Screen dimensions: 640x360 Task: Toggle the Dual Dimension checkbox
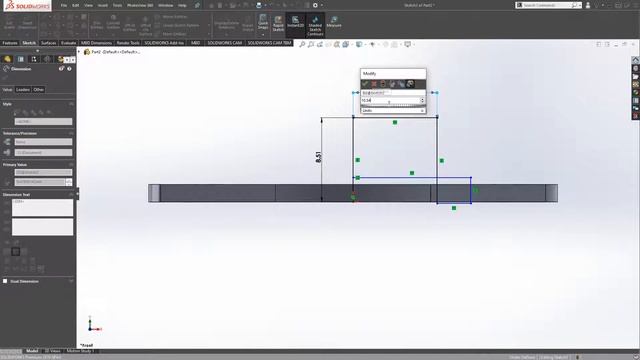point(5,281)
